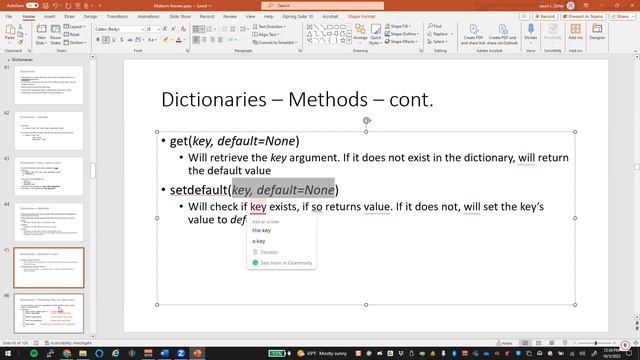Toggle Bold formatting
Viewport: 640px width, 360px height.
[98, 40]
